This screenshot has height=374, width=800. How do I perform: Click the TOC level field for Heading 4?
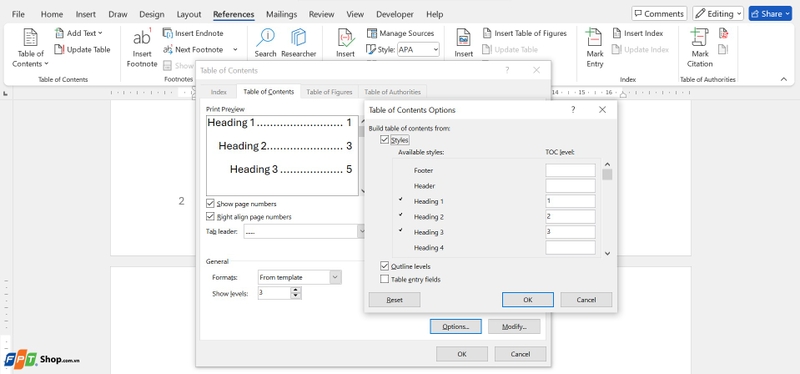570,247
